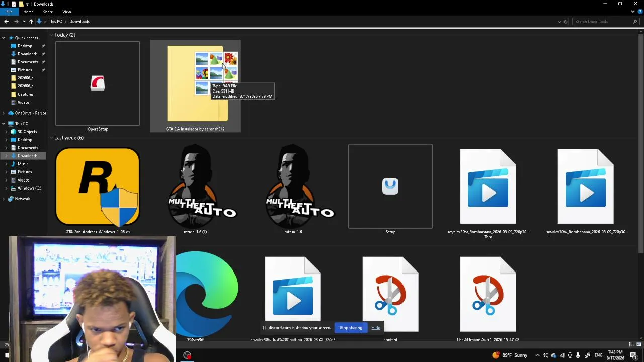The width and height of the screenshot is (644, 362).
Task: Click the search magnifier icon
Action: (x=635, y=22)
